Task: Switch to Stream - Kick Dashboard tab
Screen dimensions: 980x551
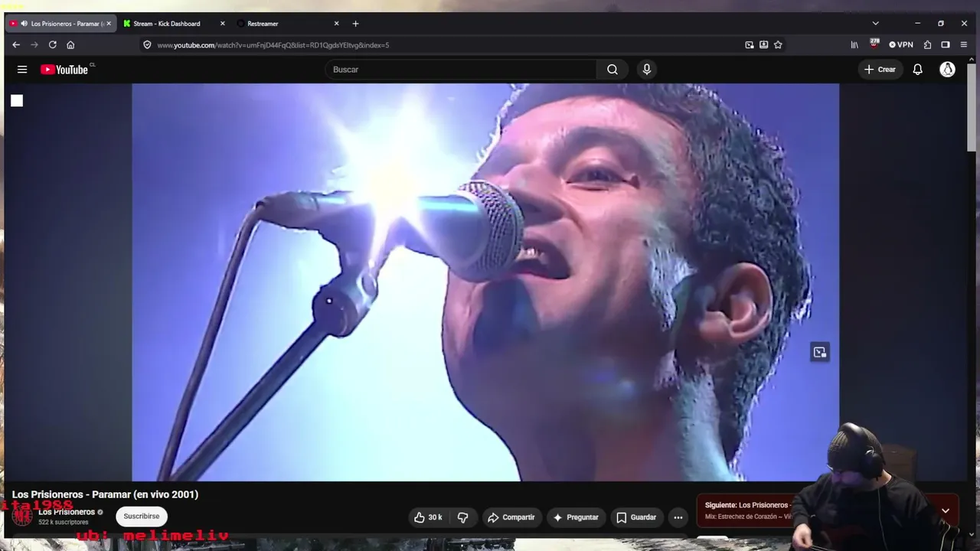Action: [x=174, y=24]
